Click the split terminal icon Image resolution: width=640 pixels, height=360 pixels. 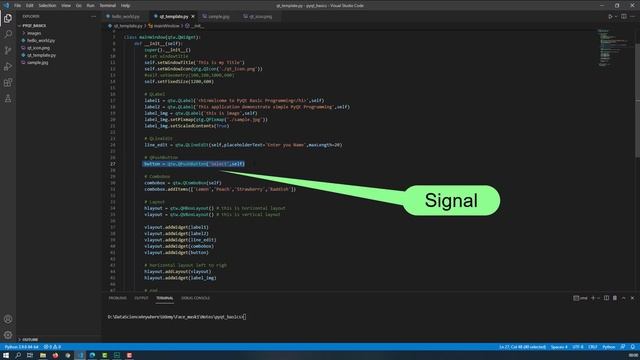click(607, 298)
